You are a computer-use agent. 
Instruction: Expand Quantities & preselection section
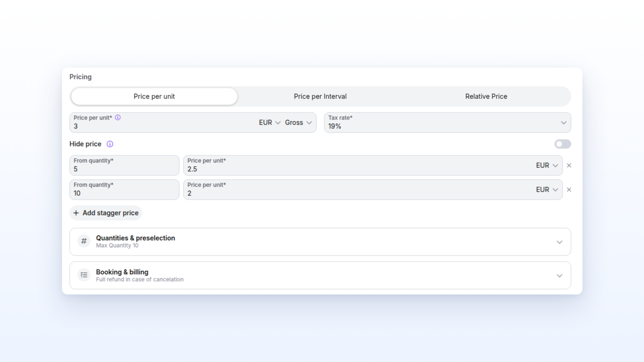tap(320, 242)
